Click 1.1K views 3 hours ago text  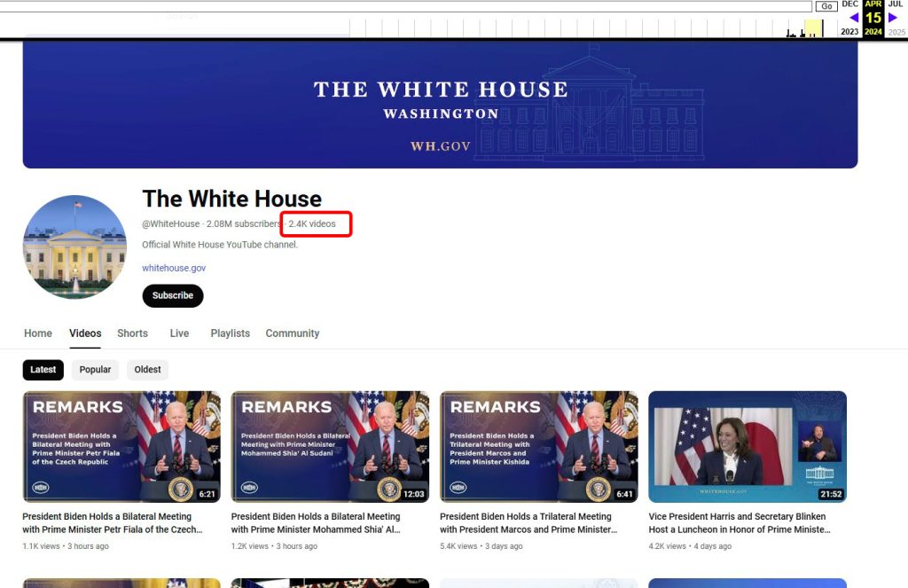point(66,545)
